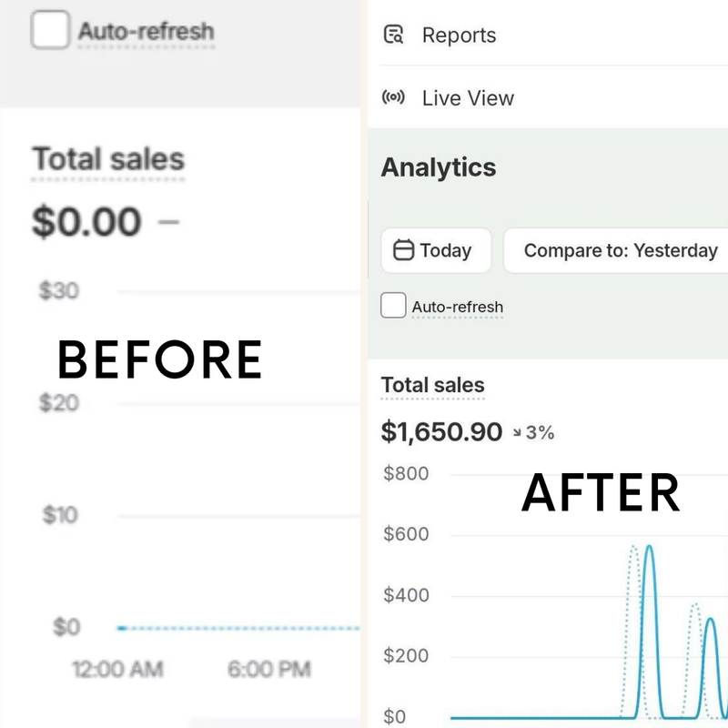728x728 pixels.
Task: Toggle the blurred Auto-refresh checkbox above $0.00
Action: [50, 31]
